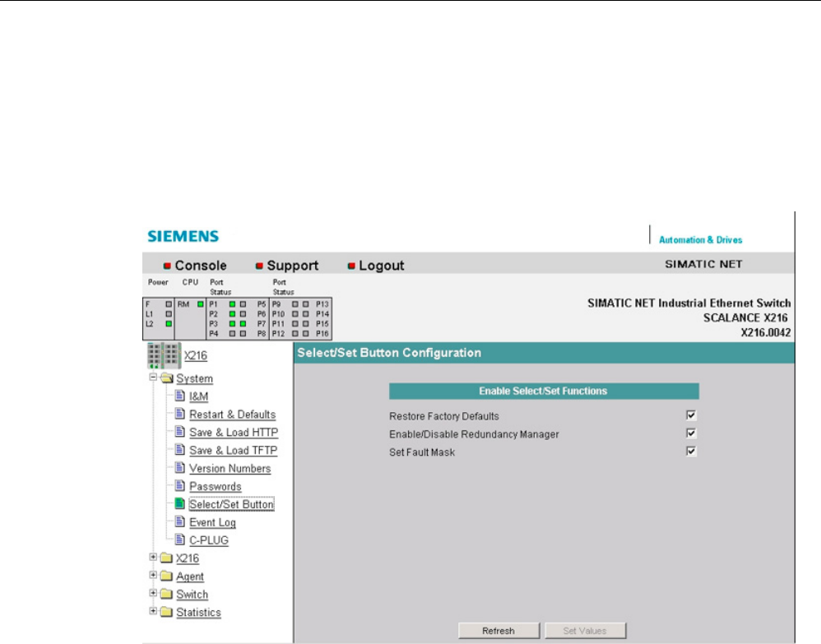The width and height of the screenshot is (821, 644).
Task: Click the Save & Load HTTP page icon
Action: [179, 432]
